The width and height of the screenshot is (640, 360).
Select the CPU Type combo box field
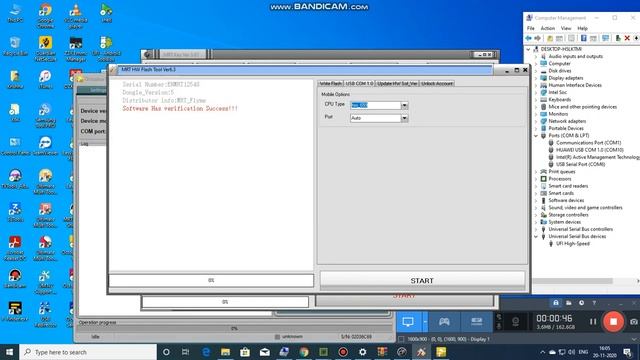376,105
